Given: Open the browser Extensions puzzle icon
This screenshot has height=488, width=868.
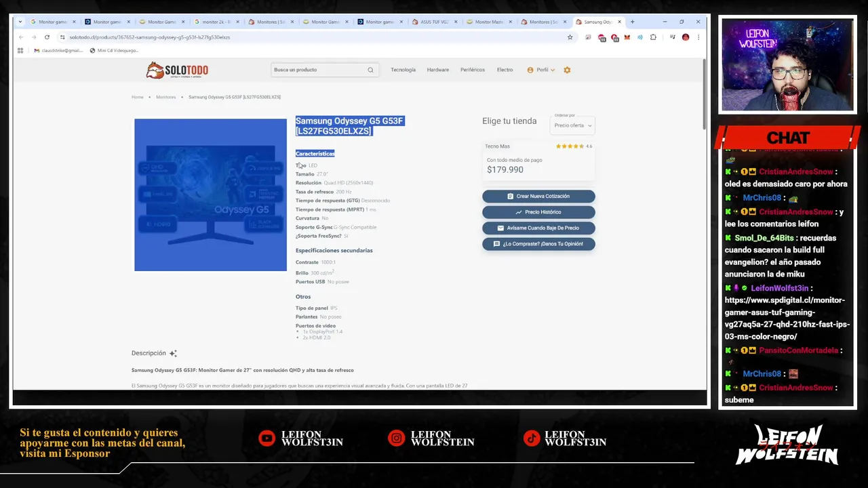Looking at the screenshot, I should 653,37.
